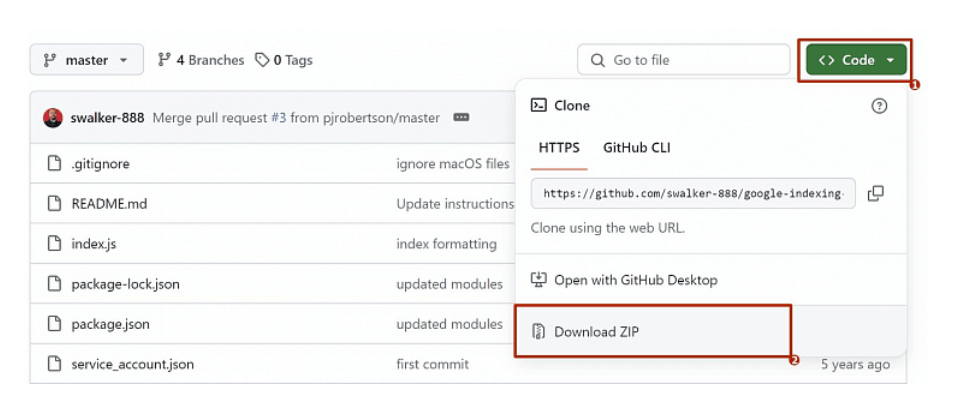Click the commit details ellipsis icon
Viewport: 966px width, 412px height.
point(461,117)
